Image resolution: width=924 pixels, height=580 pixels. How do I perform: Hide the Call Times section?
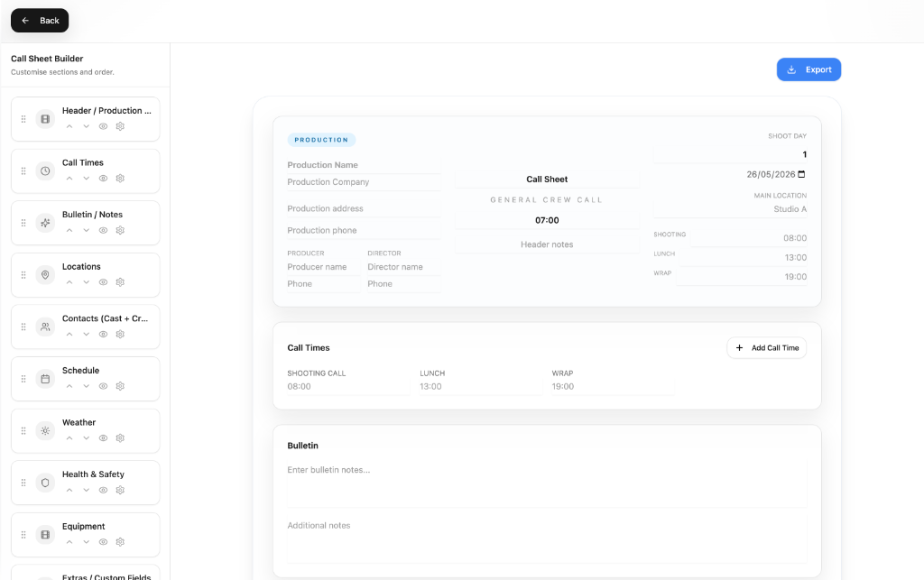click(103, 179)
